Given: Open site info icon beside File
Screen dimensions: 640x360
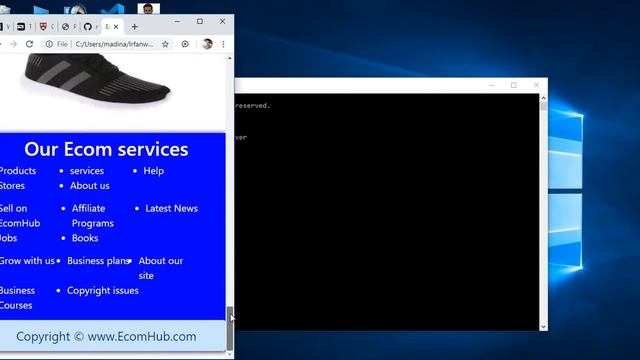Looking at the screenshot, I should (49, 44).
